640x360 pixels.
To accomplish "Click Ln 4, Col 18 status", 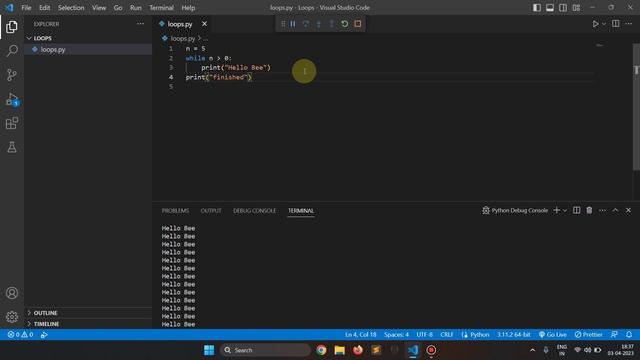I will coord(361,335).
